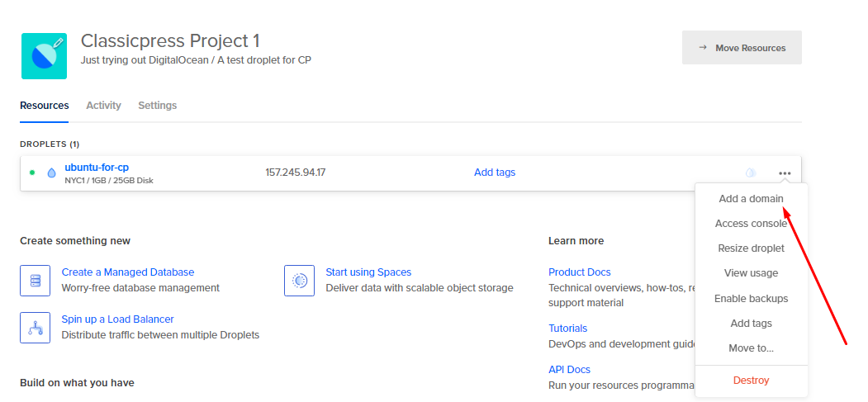Click the Managed Database icon
The image size is (868, 402).
tap(36, 281)
